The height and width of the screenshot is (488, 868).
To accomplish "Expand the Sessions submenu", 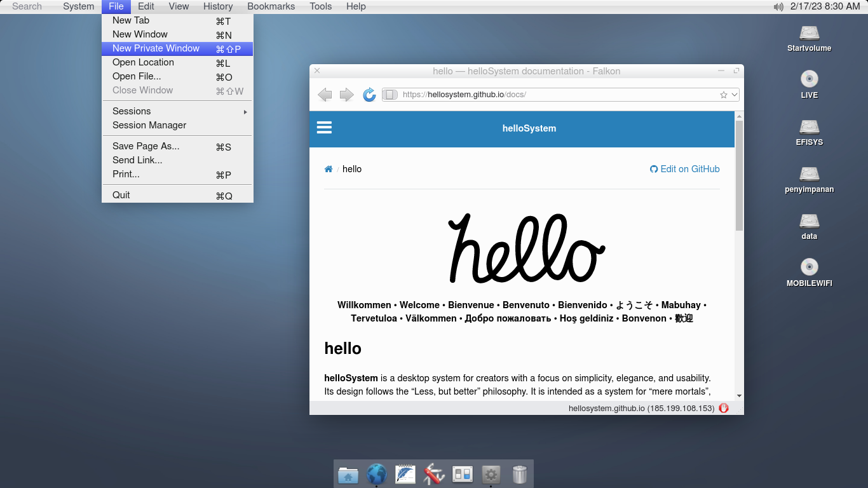I will click(177, 111).
